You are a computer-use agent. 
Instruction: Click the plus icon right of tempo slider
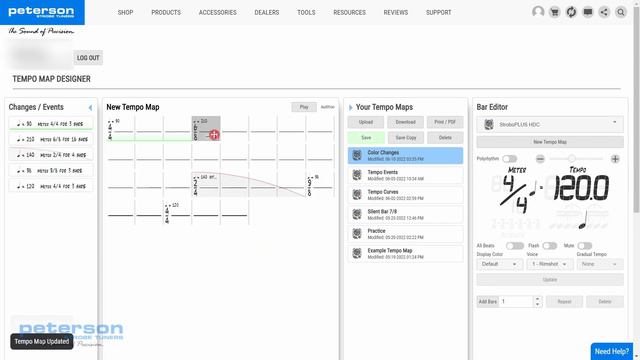[x=615, y=159]
